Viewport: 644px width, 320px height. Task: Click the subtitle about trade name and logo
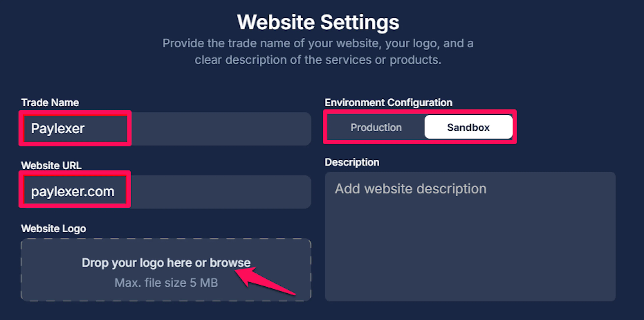(318, 52)
